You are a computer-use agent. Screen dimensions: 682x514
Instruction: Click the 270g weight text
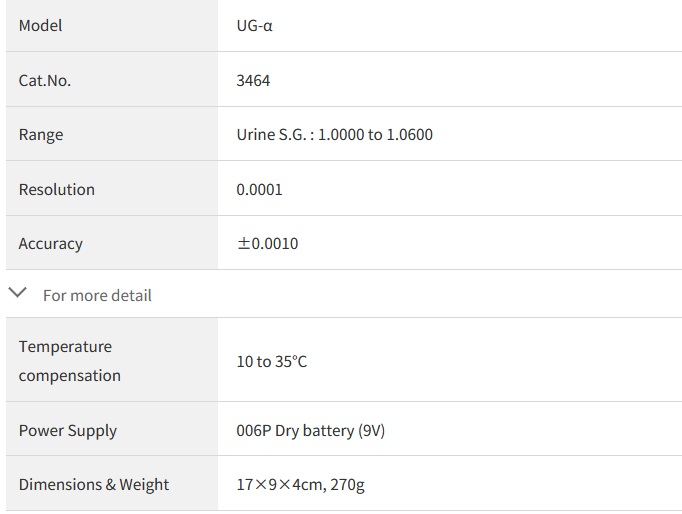pyautogui.click(x=346, y=485)
